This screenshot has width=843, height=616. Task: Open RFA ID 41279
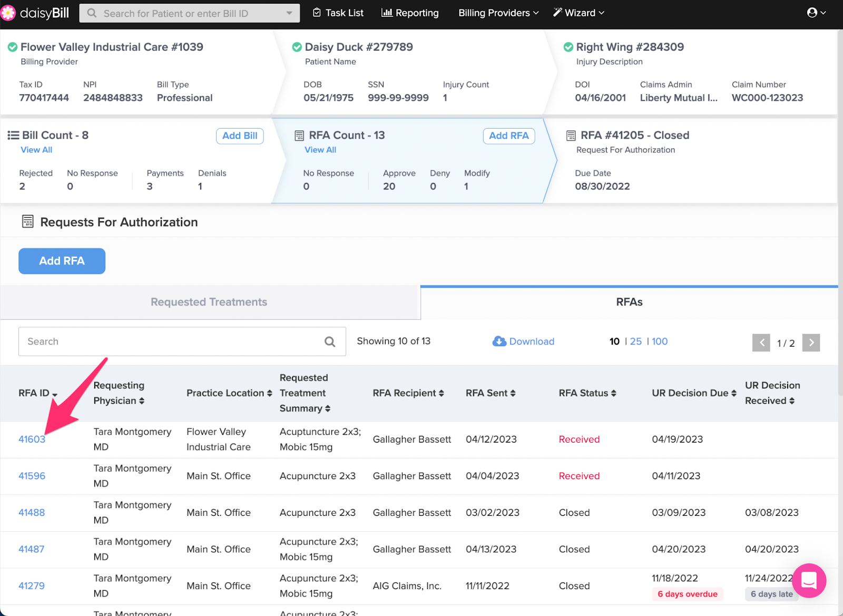click(32, 586)
